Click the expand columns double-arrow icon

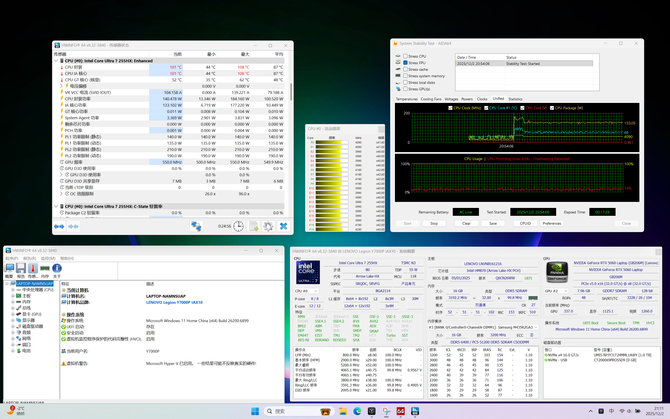pyautogui.click(x=59, y=226)
